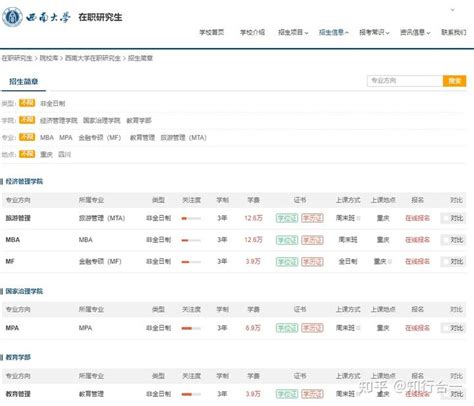Click 学位证 badge in 教育管理 row
474x406 pixels.
[x=287, y=394]
